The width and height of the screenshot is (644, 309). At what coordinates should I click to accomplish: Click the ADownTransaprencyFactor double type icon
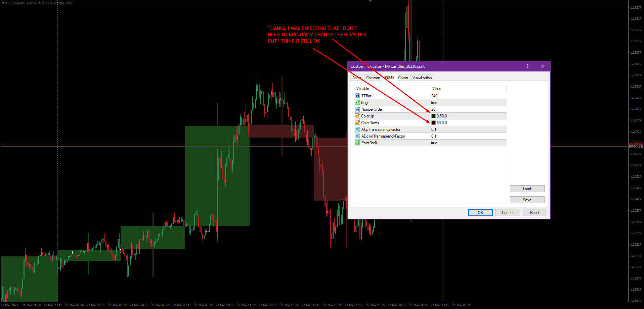357,136
